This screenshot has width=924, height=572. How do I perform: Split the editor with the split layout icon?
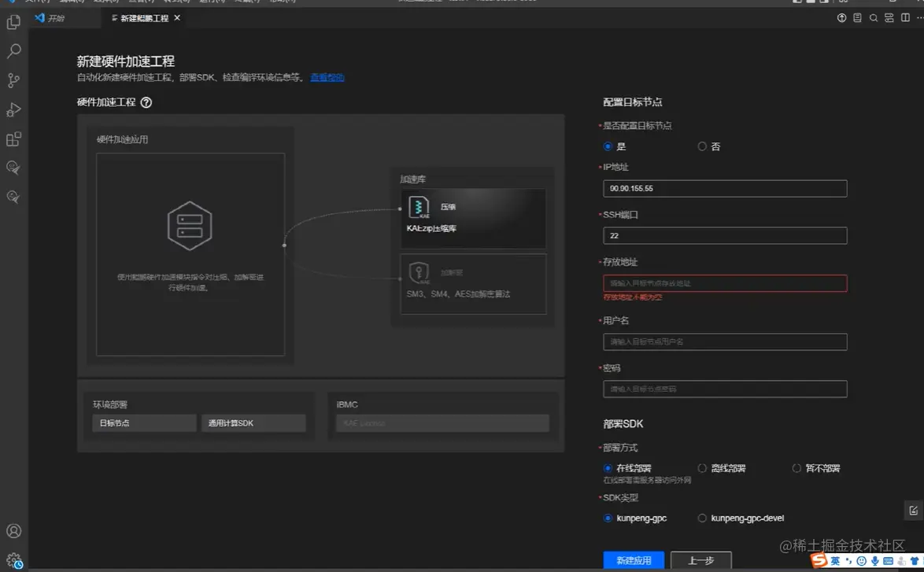coord(905,17)
